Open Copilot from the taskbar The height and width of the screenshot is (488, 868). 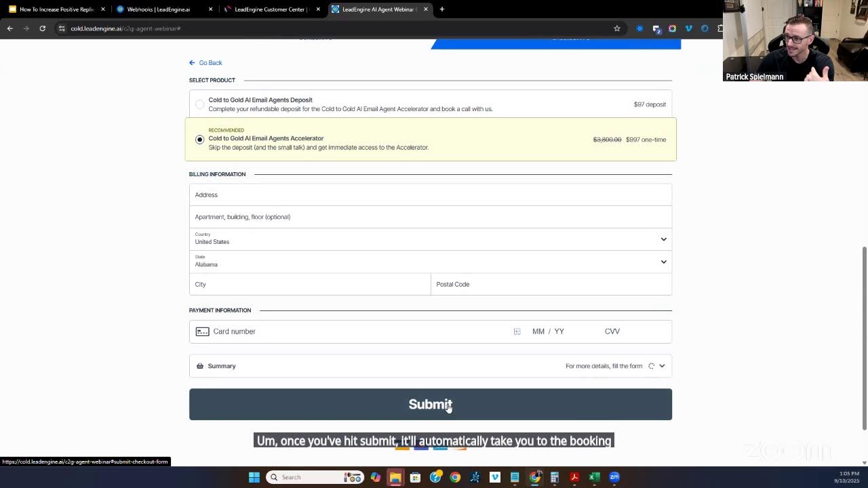pyautogui.click(x=375, y=477)
